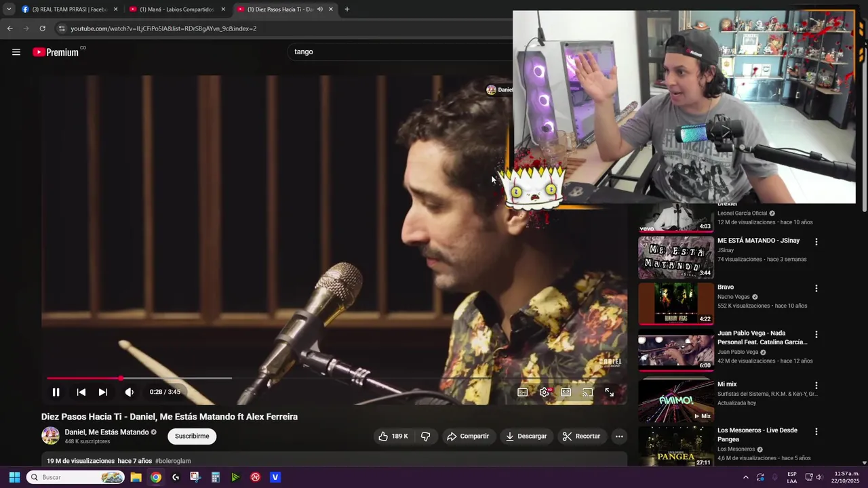Download the video with Descargar
Viewport: 868px width, 488px height.
tap(526, 436)
